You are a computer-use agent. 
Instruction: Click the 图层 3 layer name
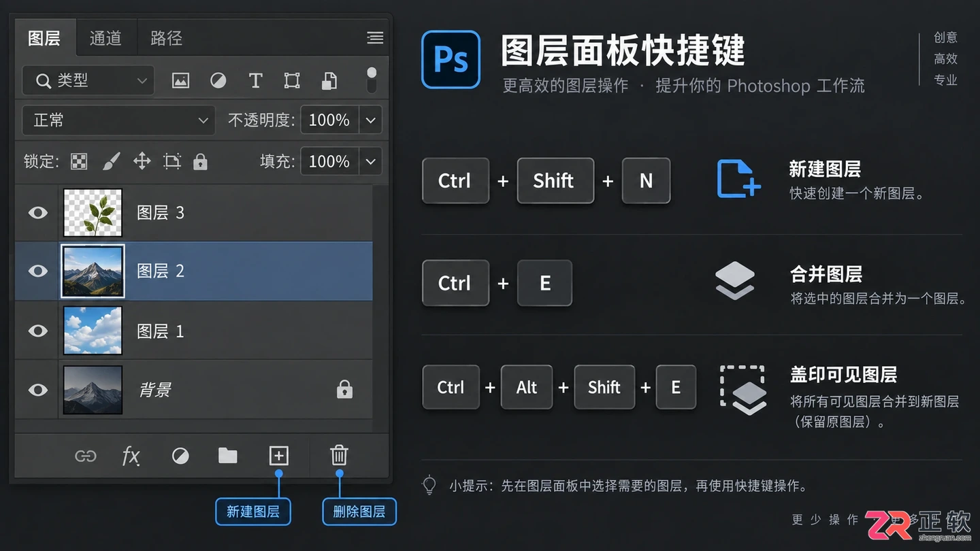[x=161, y=213]
